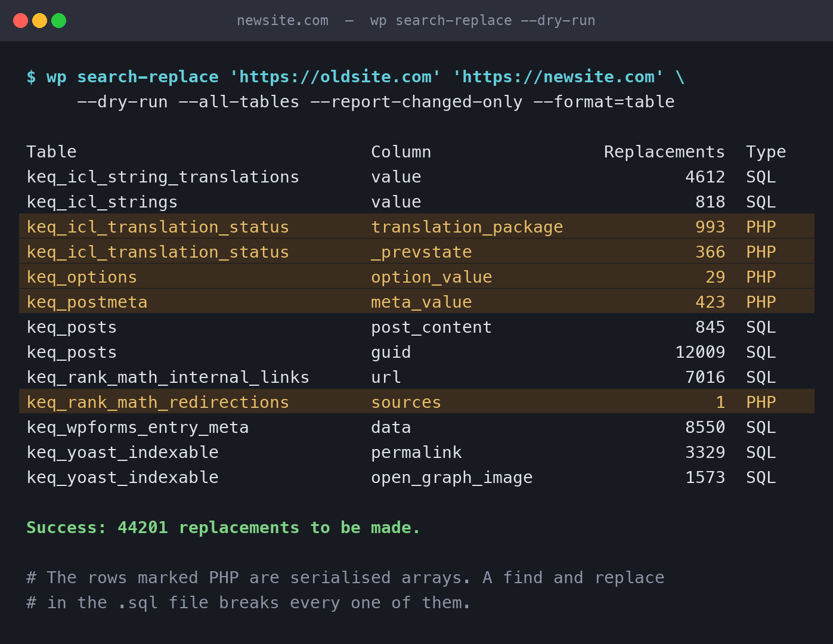Image resolution: width=833 pixels, height=644 pixels.
Task: Click PHP type in the meta_value row
Action: click(761, 302)
